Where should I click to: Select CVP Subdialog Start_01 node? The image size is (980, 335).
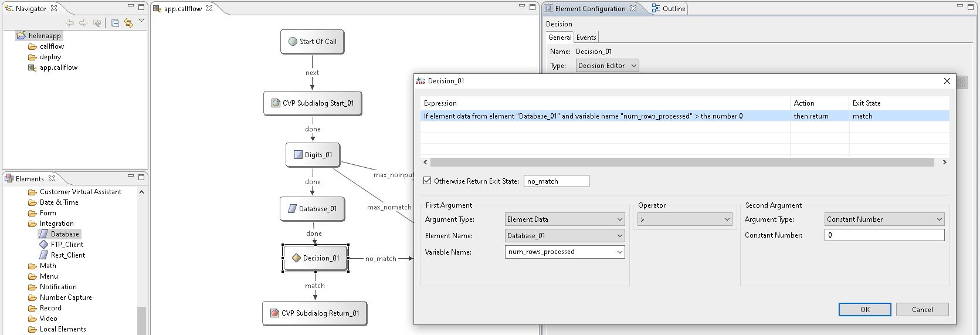pos(312,103)
